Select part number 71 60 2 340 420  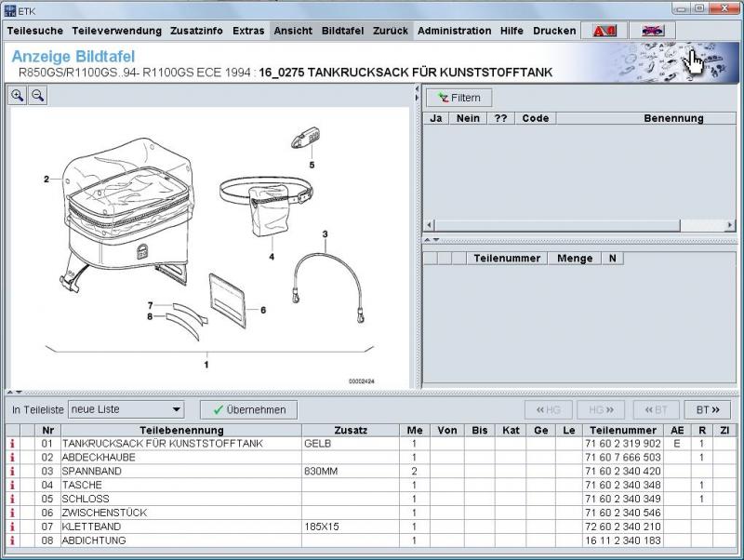click(x=622, y=472)
